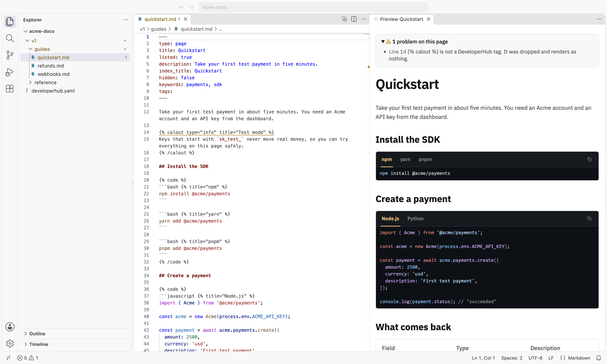Open refunds.md in the explorer
Viewport: 607px width, 364px height.
coord(51,66)
